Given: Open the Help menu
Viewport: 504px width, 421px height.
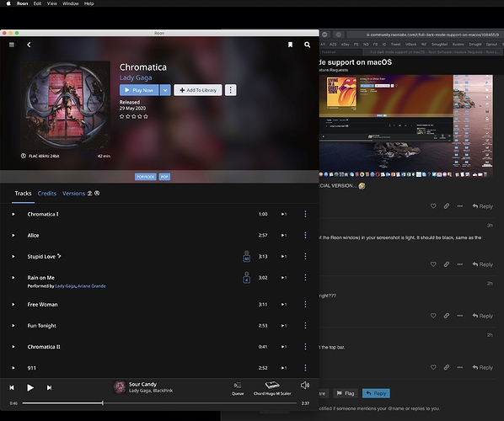Looking at the screenshot, I should [x=89, y=3].
